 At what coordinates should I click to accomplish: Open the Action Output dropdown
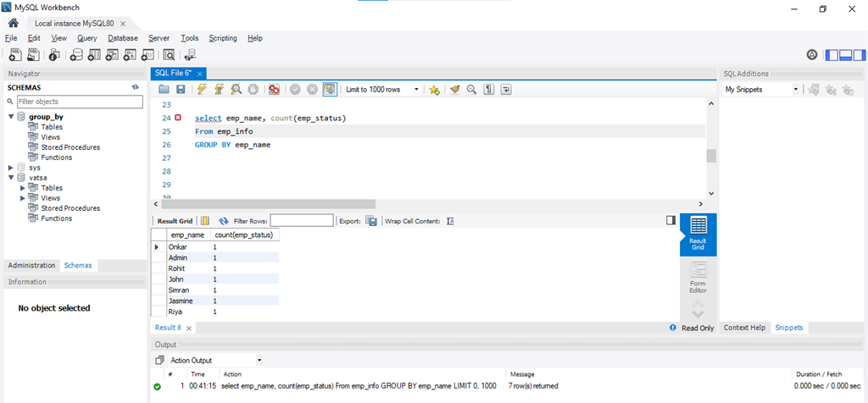coord(216,360)
